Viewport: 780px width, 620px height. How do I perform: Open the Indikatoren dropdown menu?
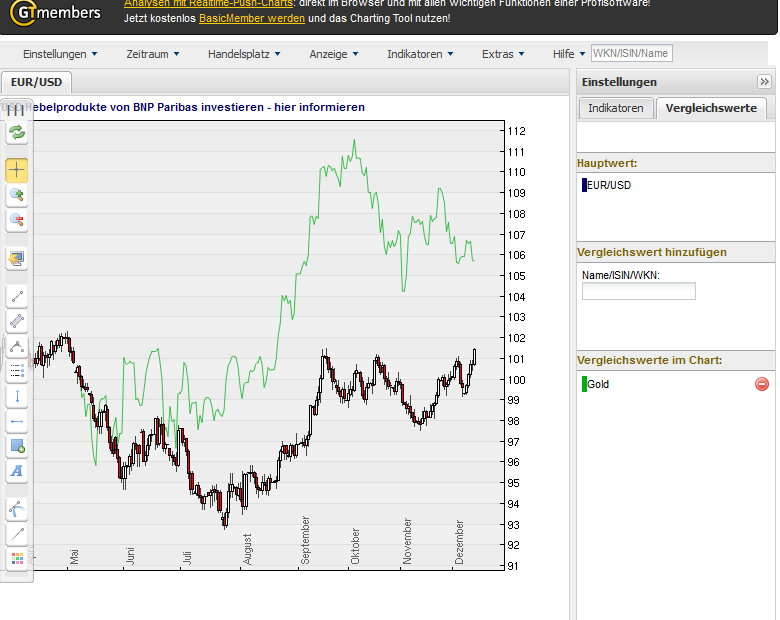point(420,54)
